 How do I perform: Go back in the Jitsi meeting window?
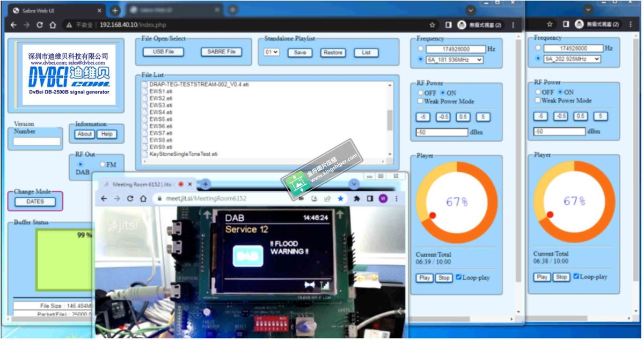(x=104, y=198)
